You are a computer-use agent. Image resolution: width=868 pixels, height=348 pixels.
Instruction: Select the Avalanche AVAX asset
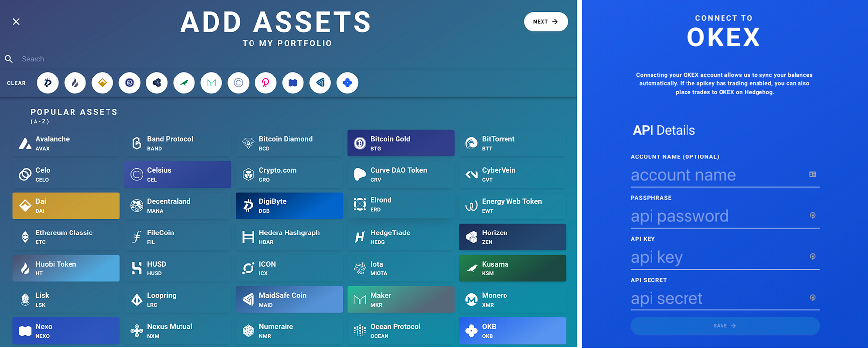pyautogui.click(x=66, y=143)
